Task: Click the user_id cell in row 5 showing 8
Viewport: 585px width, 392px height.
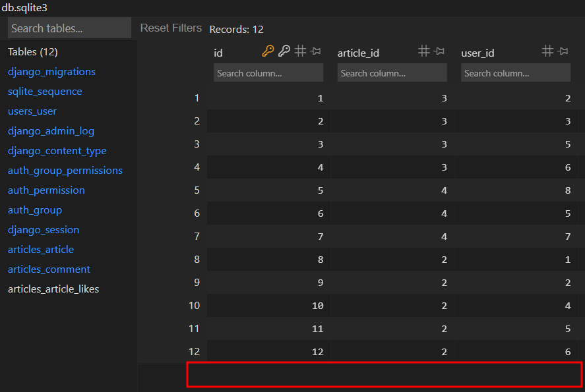Action: point(516,190)
